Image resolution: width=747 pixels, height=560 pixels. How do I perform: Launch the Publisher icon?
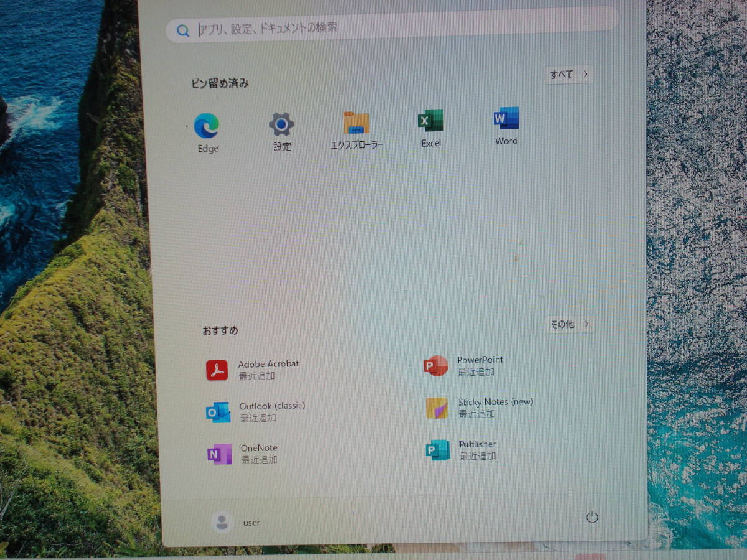[438, 450]
